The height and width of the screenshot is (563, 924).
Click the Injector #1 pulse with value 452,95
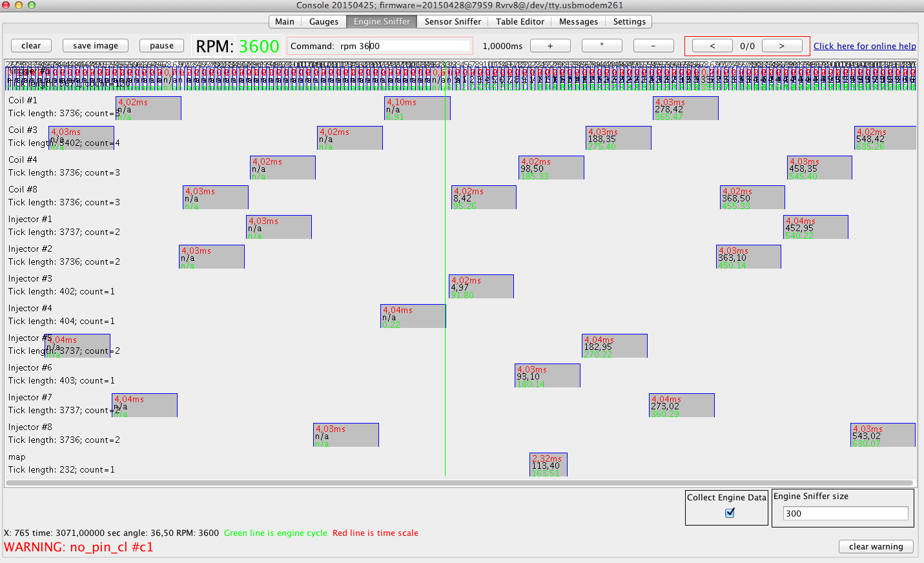click(x=816, y=227)
